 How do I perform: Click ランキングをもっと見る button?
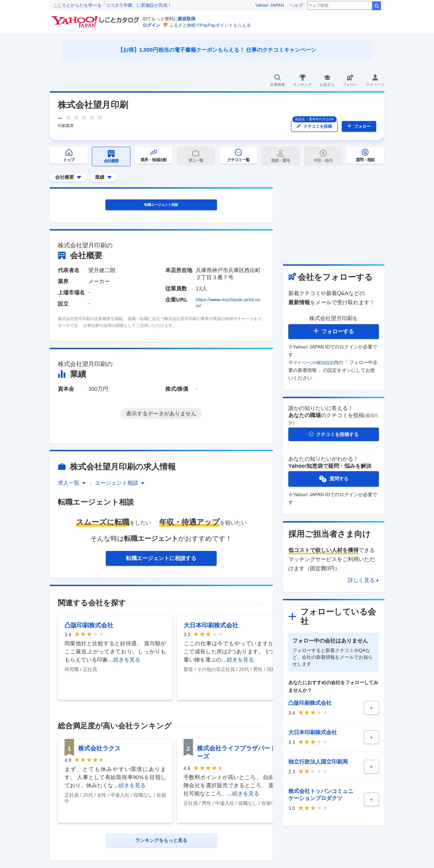coord(161,840)
